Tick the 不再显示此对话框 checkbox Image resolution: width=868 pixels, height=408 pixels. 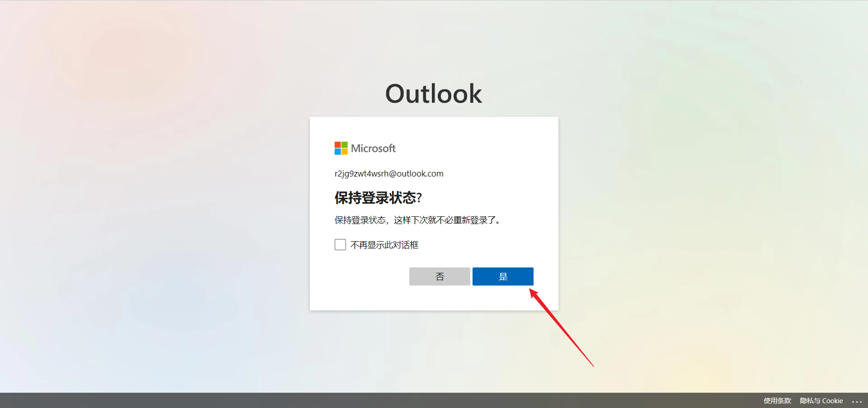(340, 244)
